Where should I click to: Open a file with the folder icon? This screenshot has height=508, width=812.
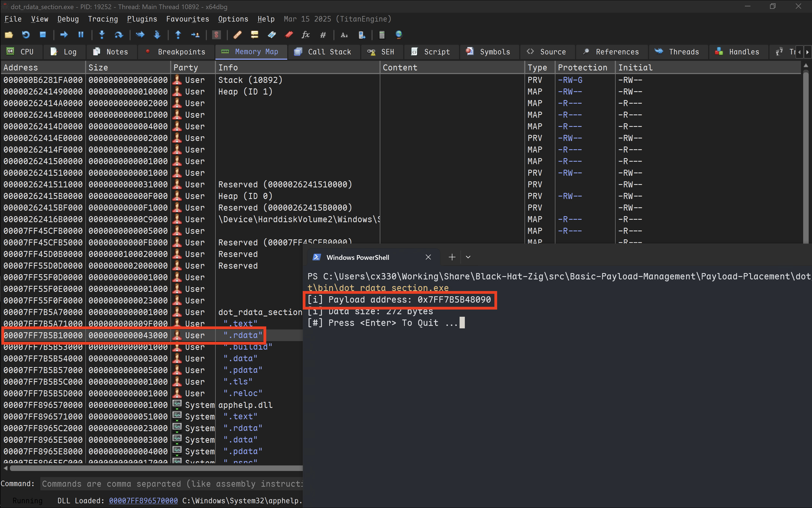coord(9,35)
